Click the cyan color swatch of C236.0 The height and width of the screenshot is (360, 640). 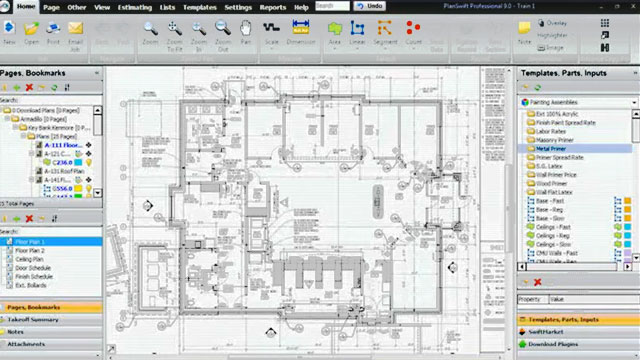78,162
